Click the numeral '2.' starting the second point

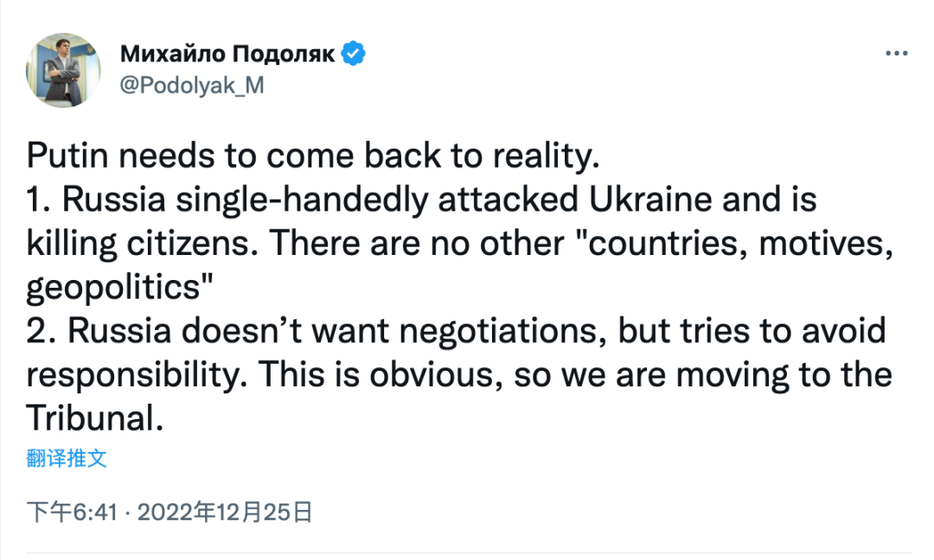42,331
